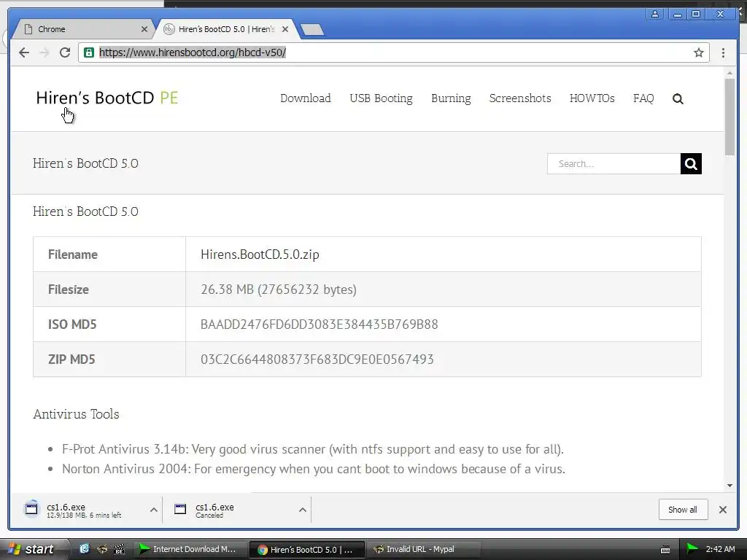Click the Hiren's BootCD PE site logo
Screen dimensions: 747x560
(x=107, y=98)
